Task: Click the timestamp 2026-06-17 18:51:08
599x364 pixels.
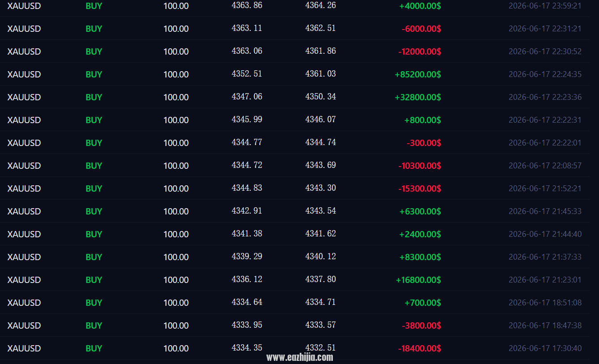Action: tap(545, 303)
